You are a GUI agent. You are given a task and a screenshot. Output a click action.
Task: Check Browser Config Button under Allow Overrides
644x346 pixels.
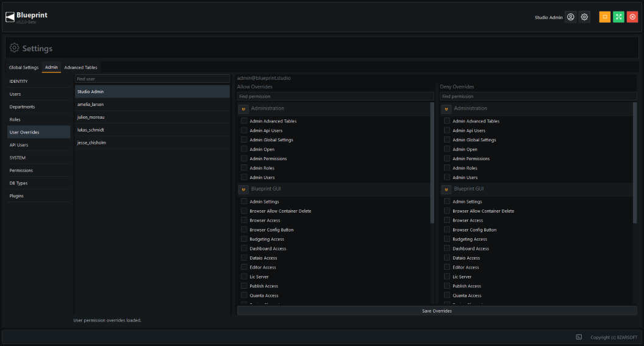tap(244, 230)
